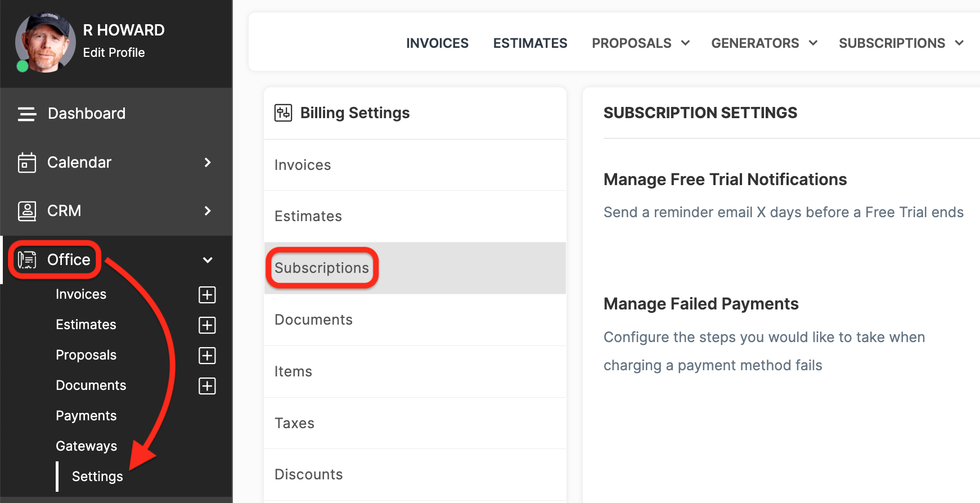Select Documents in Billing Settings
The image size is (980, 503).
coord(415,320)
